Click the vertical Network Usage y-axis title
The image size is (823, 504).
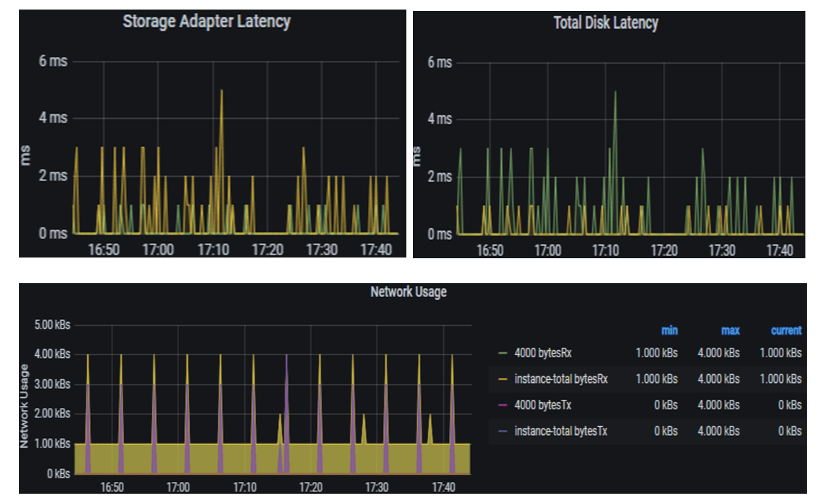pos(24,406)
